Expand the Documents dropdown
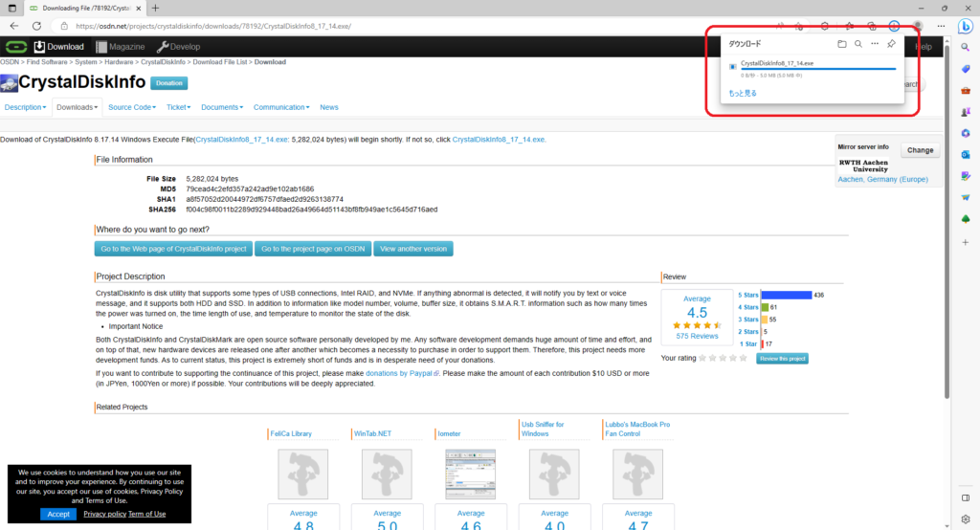Image resolution: width=980 pixels, height=530 pixels. point(222,107)
